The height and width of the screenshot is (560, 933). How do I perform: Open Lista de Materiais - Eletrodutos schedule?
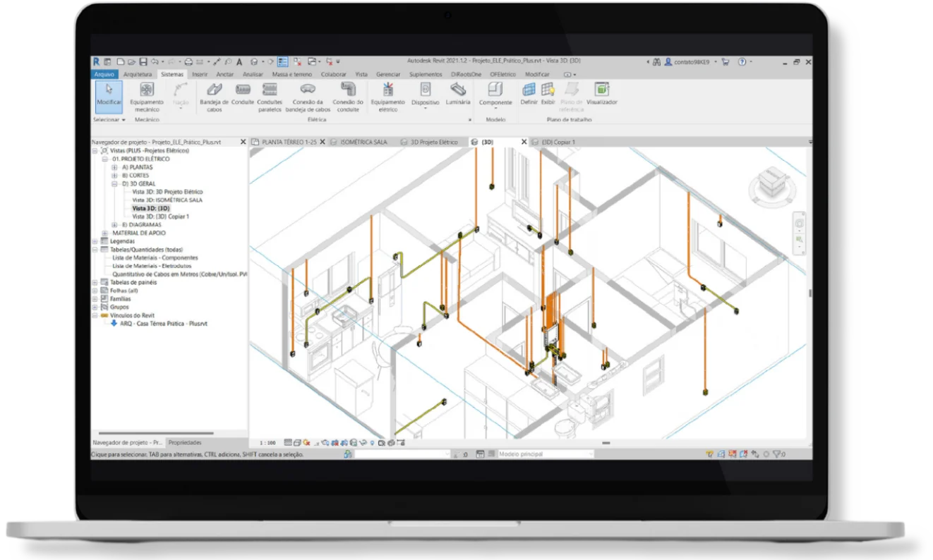point(152,266)
